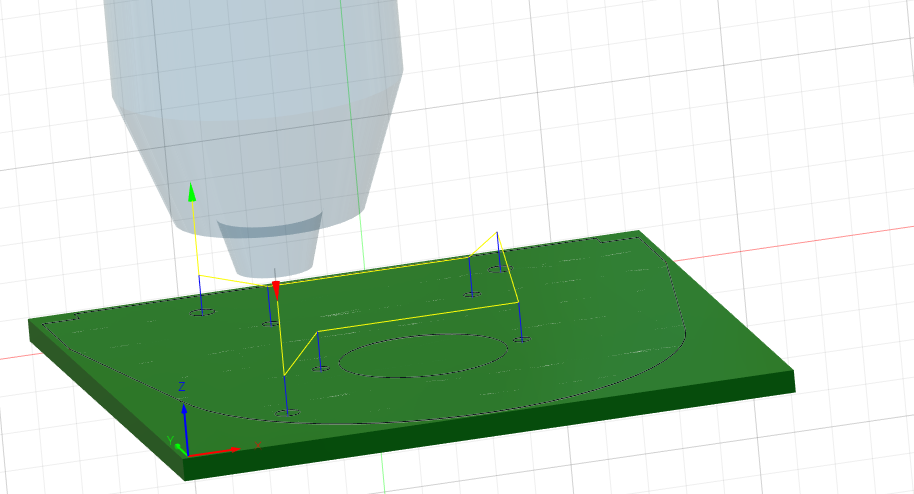The image size is (914, 494).
Task: Click the Y axis label at origin
Action: click(171, 440)
